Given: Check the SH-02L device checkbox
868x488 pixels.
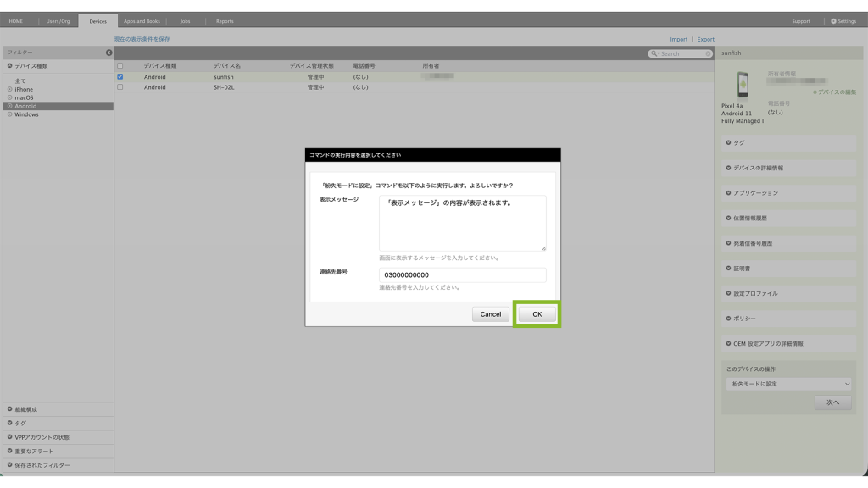Looking at the screenshot, I should 120,87.
